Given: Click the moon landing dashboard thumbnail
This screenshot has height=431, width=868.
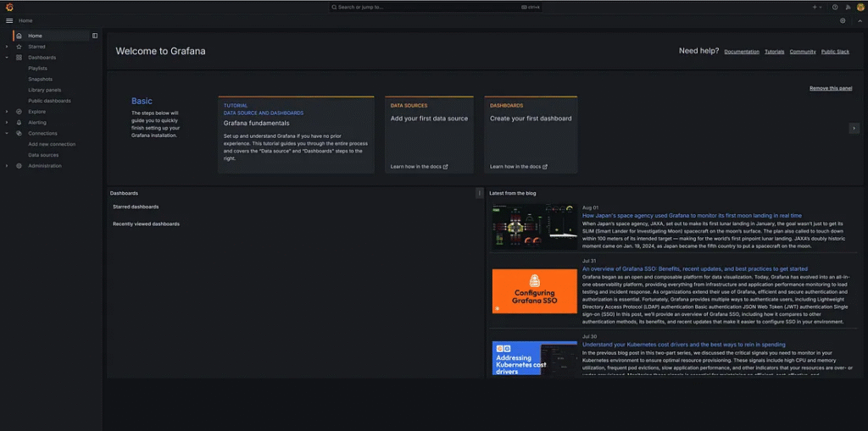Looking at the screenshot, I should pos(535,227).
